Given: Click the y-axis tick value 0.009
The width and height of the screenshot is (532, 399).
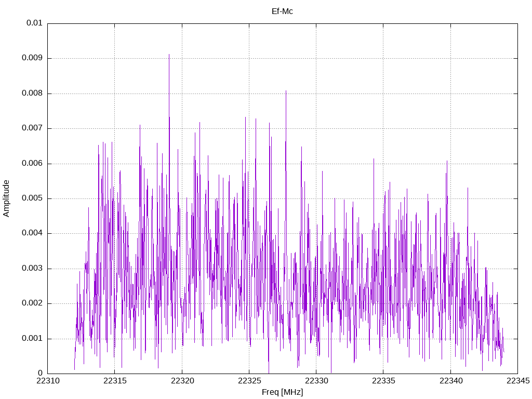Looking at the screenshot, I should tap(32, 58).
